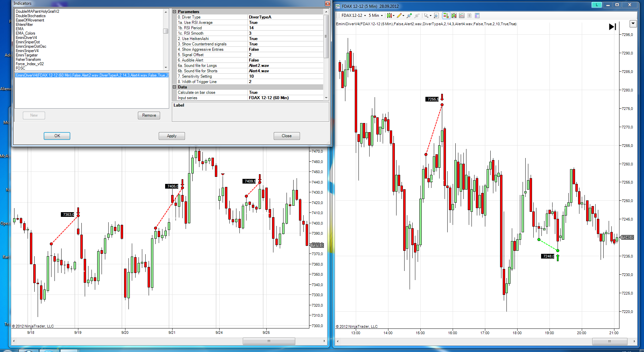644x352 pixels.
Task: Select FOSC in the indicator list
Action: [x=21, y=68]
